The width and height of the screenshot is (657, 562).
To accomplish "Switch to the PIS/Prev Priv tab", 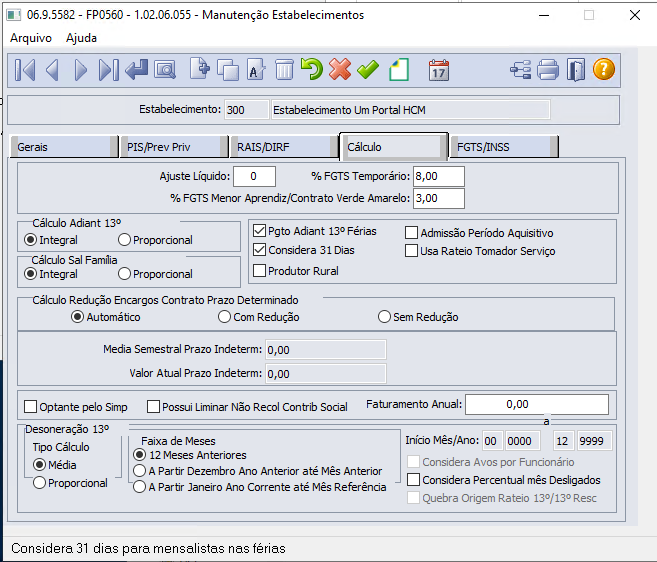I will click(x=174, y=147).
